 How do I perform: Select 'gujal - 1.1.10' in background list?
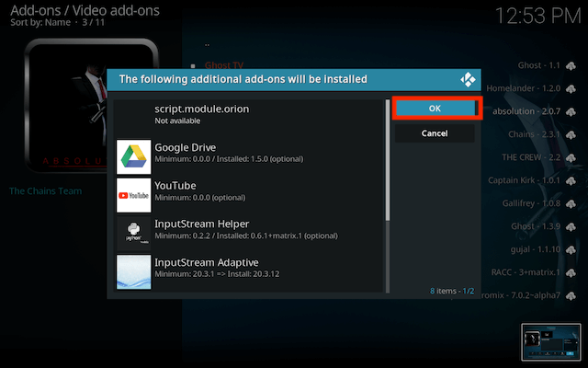(x=535, y=249)
